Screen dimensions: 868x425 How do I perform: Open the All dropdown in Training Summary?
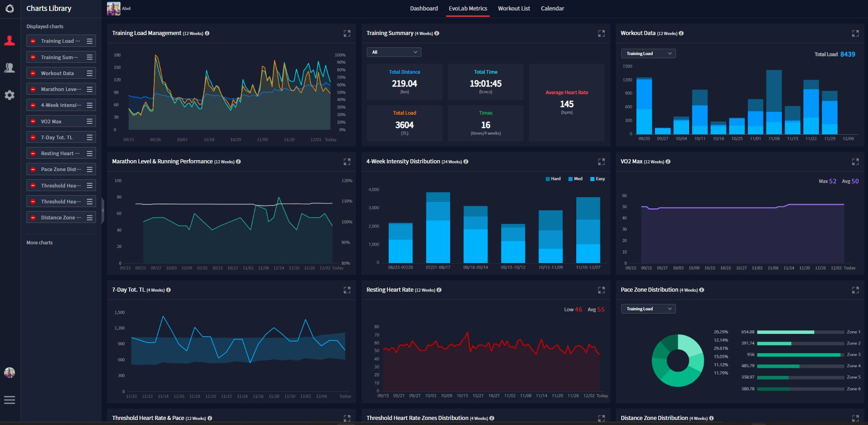394,52
